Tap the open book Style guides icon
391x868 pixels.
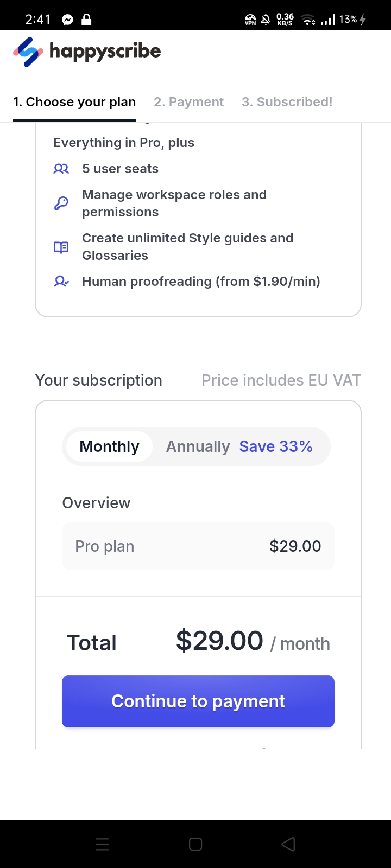61,247
